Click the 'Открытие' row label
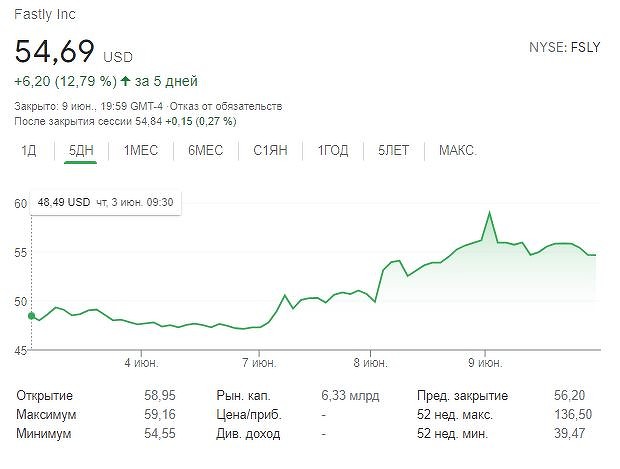The width and height of the screenshot is (620, 469). pyautogui.click(x=44, y=395)
